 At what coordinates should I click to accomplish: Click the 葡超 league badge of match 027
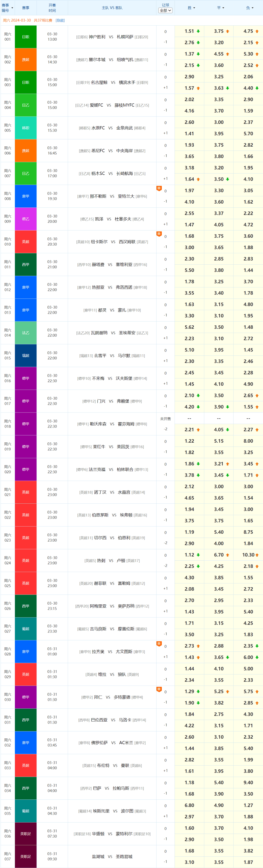[26, 629]
